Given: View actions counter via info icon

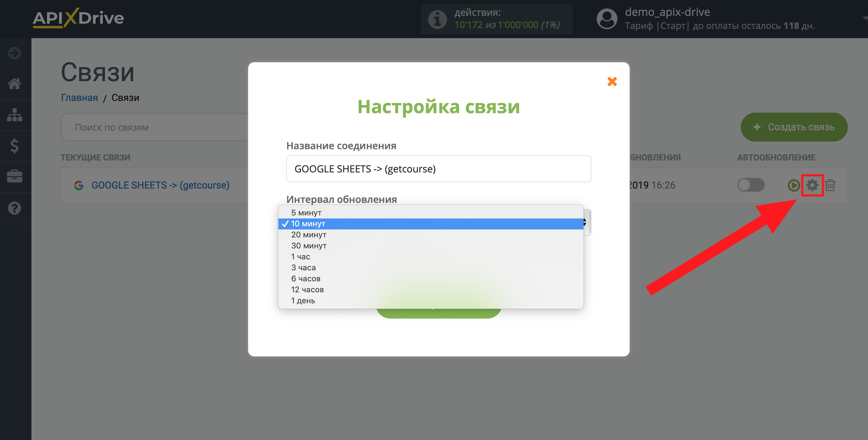Looking at the screenshot, I should (x=437, y=19).
